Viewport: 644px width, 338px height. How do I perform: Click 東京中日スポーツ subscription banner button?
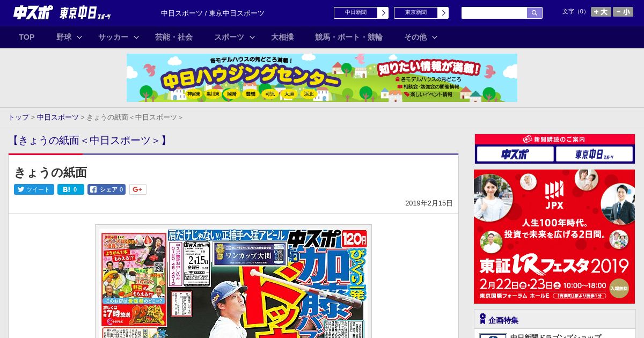coord(595,155)
